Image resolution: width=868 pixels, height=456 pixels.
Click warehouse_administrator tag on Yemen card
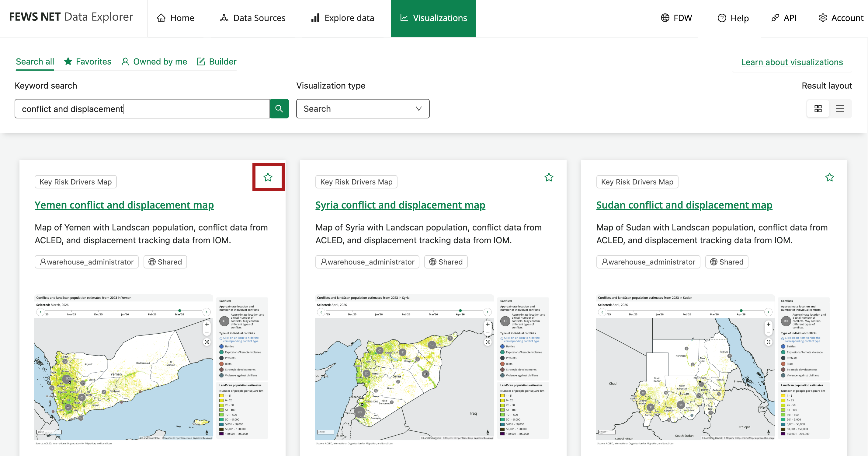tap(87, 262)
